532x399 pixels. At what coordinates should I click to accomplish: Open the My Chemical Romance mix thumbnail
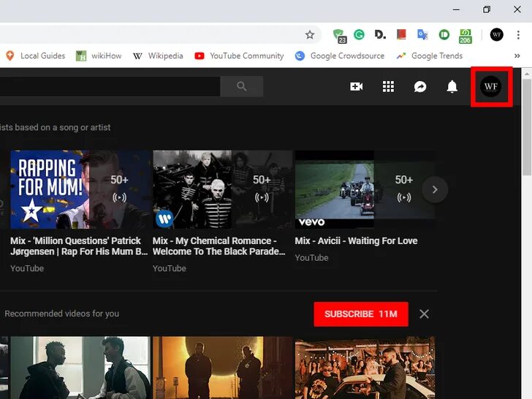tap(223, 189)
